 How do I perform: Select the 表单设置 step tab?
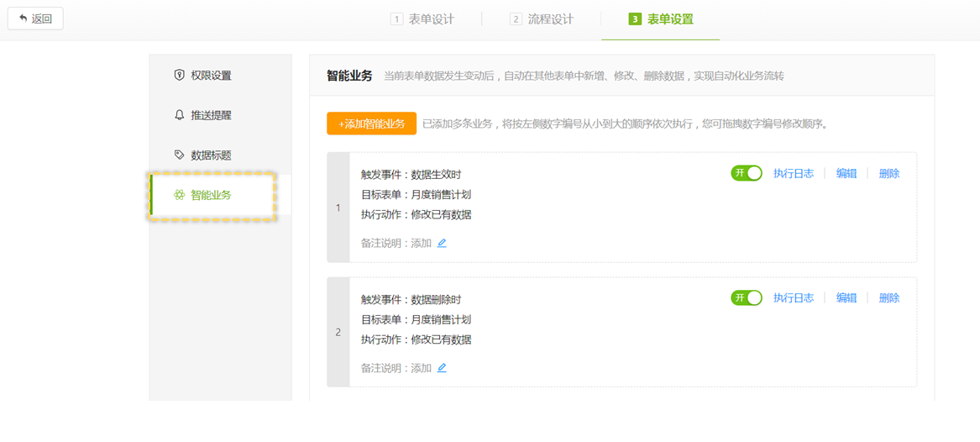click(661, 18)
